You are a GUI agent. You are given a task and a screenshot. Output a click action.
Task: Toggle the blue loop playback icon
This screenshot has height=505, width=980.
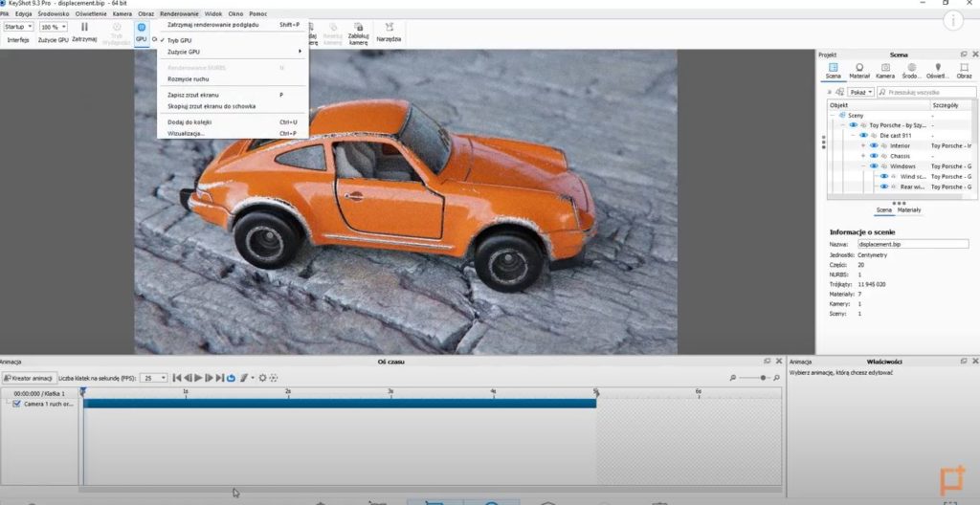(231, 378)
